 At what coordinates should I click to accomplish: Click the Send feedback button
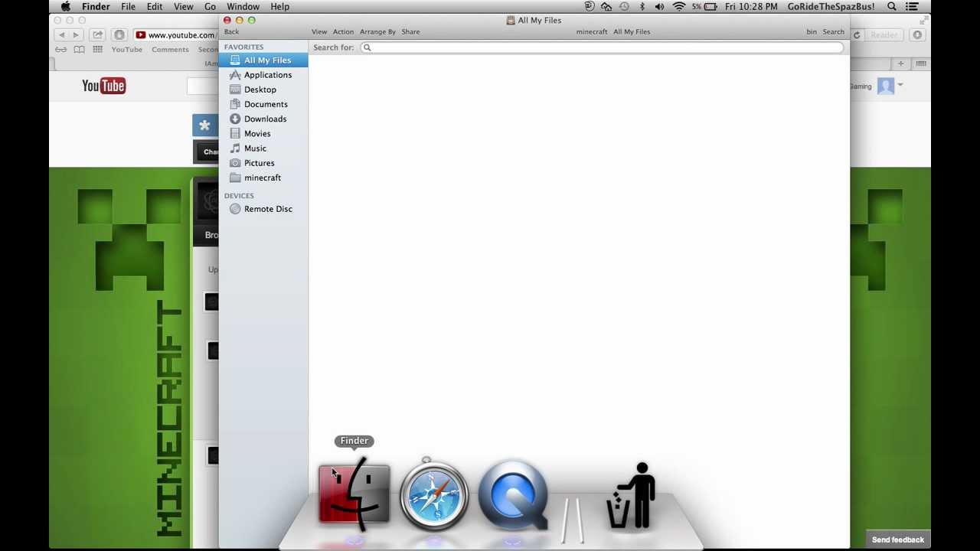tap(898, 540)
